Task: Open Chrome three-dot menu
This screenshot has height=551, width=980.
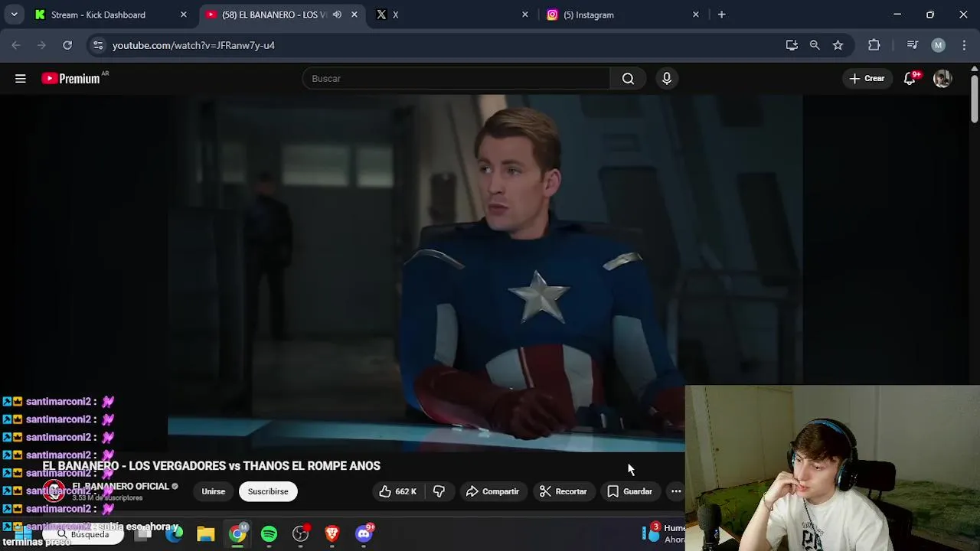Action: (x=963, y=45)
